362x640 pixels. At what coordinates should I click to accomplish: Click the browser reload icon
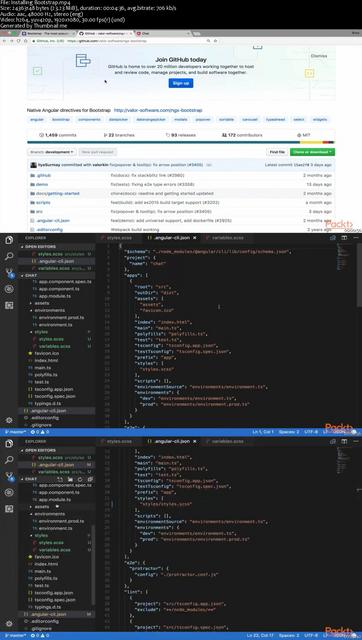coord(19,41)
